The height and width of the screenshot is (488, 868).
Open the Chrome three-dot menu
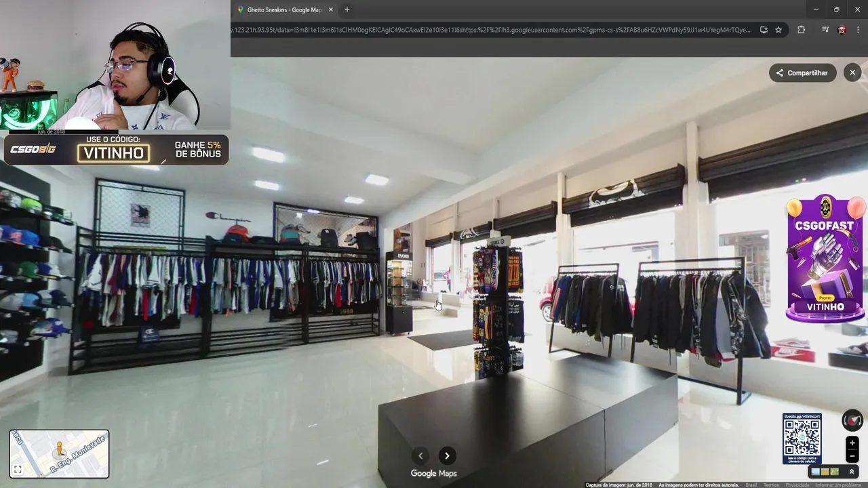coord(858,30)
